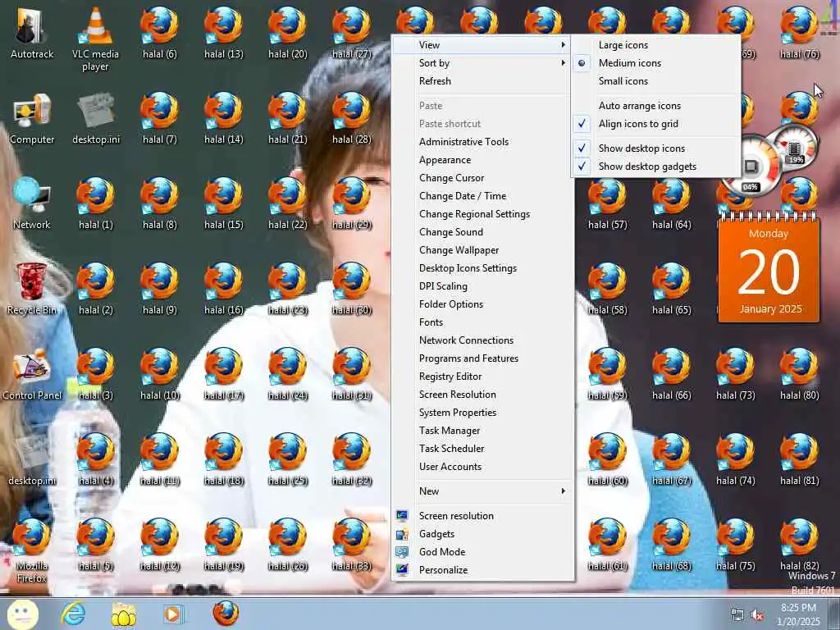The image size is (840, 630).
Task: Select the halal (1) shortcut icon
Action: (95, 203)
